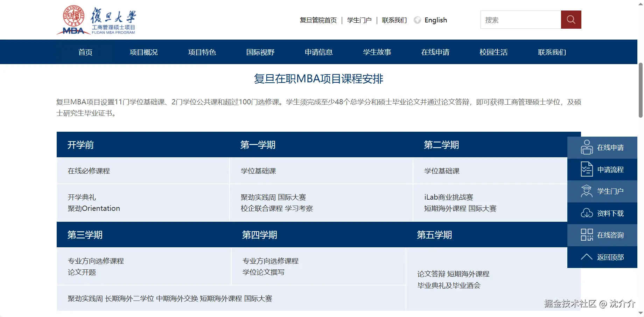The image size is (644, 317).
Task: Open 在线咨询 via its sidebar icon
Action: [x=586, y=235]
